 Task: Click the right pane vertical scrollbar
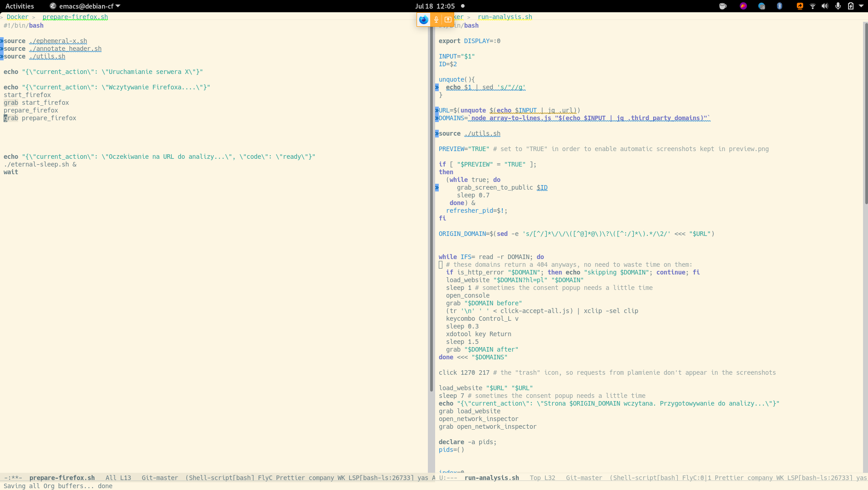[x=865, y=113]
